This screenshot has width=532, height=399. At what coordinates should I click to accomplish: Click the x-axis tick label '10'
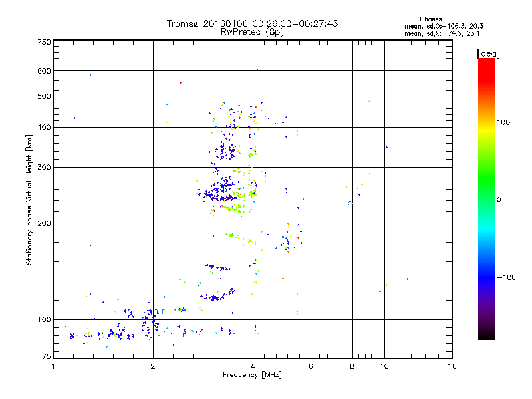coord(384,366)
